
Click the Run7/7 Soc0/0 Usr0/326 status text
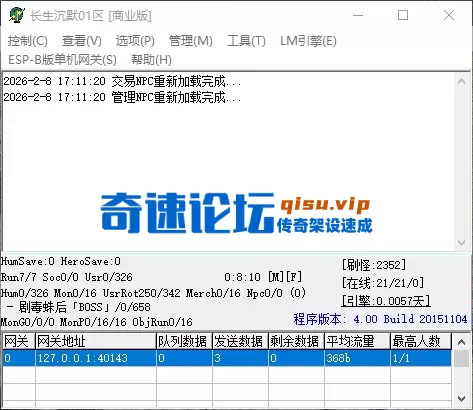click(67, 277)
